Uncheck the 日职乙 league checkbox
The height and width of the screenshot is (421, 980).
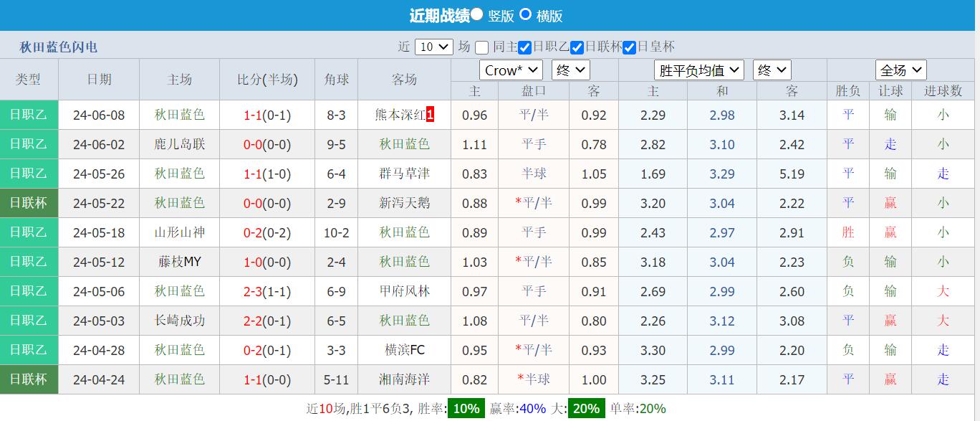tap(525, 47)
